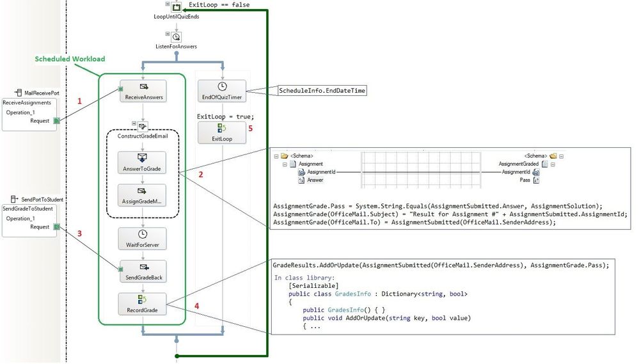Select the RecordGrade expression shape

coord(142,304)
